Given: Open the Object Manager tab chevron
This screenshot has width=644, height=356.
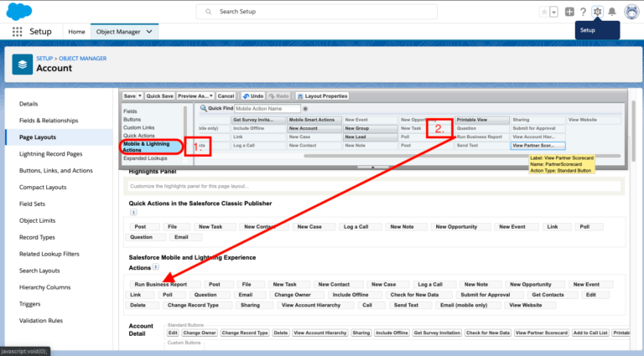Looking at the screenshot, I should point(149,32).
